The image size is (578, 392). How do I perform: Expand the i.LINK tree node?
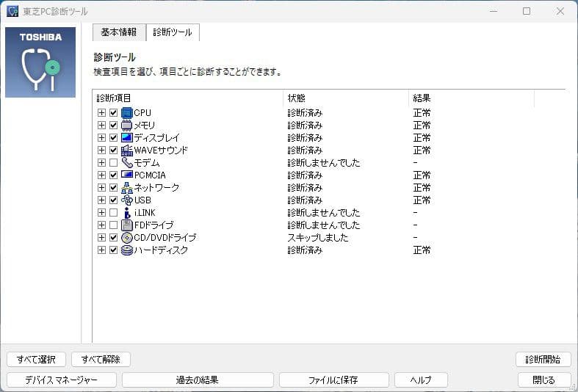pyautogui.click(x=101, y=213)
